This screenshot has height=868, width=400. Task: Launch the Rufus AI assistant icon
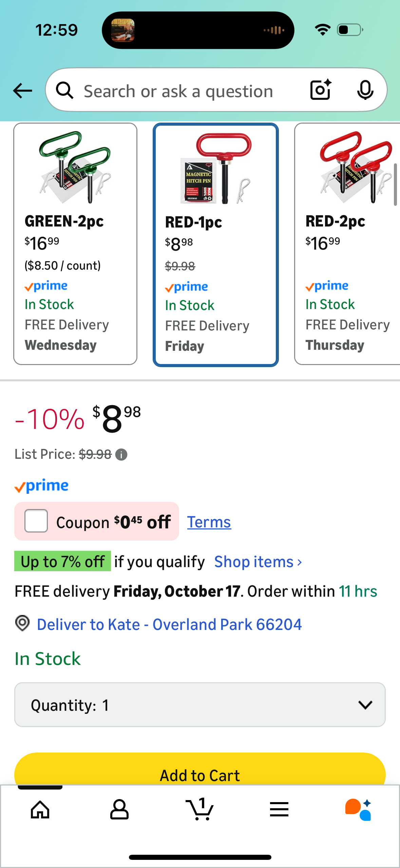click(358, 810)
